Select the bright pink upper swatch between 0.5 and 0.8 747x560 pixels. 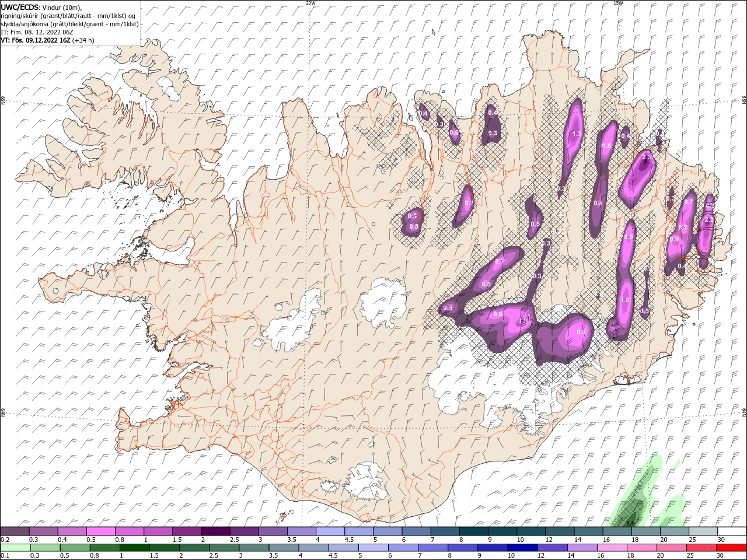point(102,531)
